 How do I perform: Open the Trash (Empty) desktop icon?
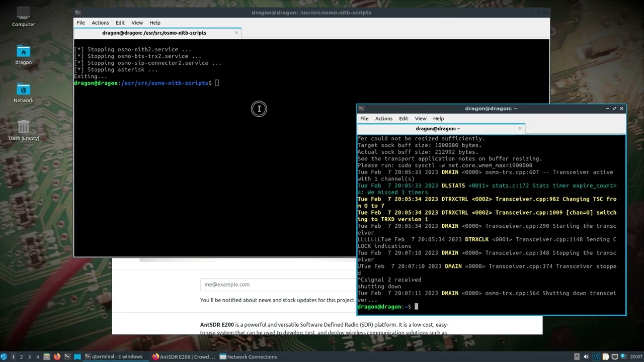23,127
